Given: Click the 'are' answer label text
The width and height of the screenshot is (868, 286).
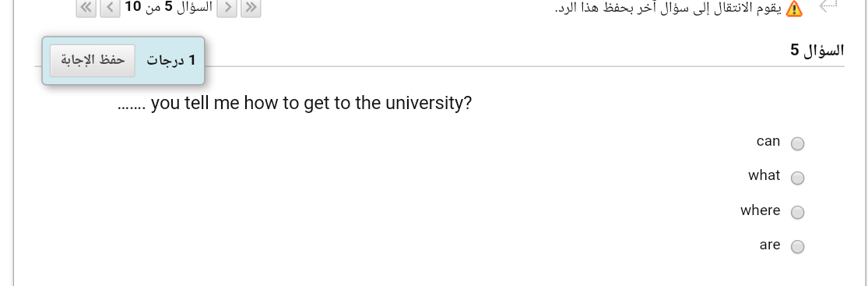Looking at the screenshot, I should pyautogui.click(x=770, y=245).
